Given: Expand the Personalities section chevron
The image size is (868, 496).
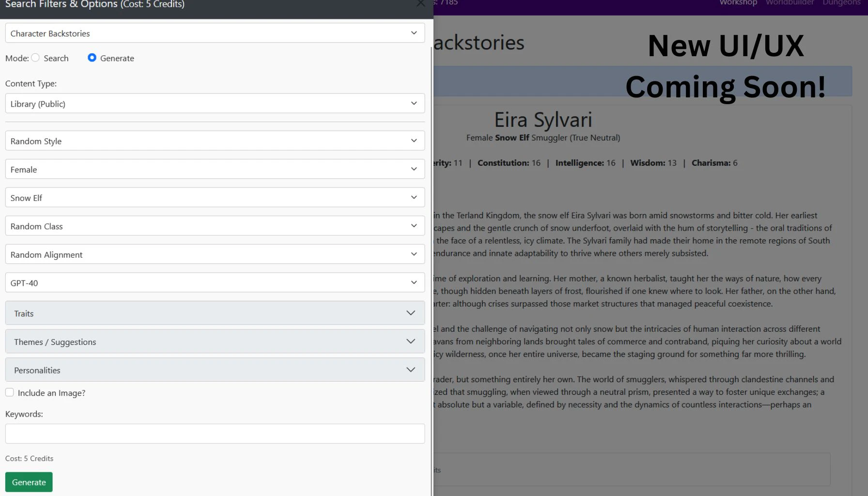Looking at the screenshot, I should click(410, 370).
